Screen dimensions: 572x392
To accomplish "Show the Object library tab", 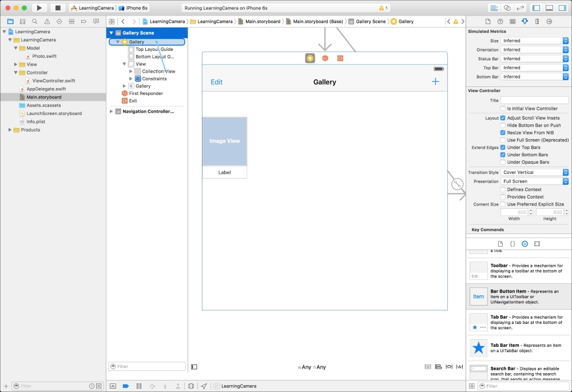I will pyautogui.click(x=525, y=244).
